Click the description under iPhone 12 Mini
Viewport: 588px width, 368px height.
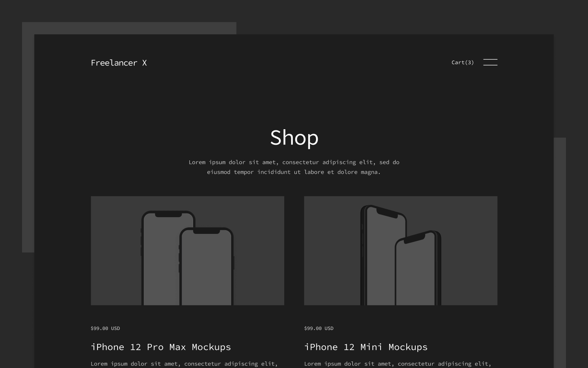(x=398, y=364)
